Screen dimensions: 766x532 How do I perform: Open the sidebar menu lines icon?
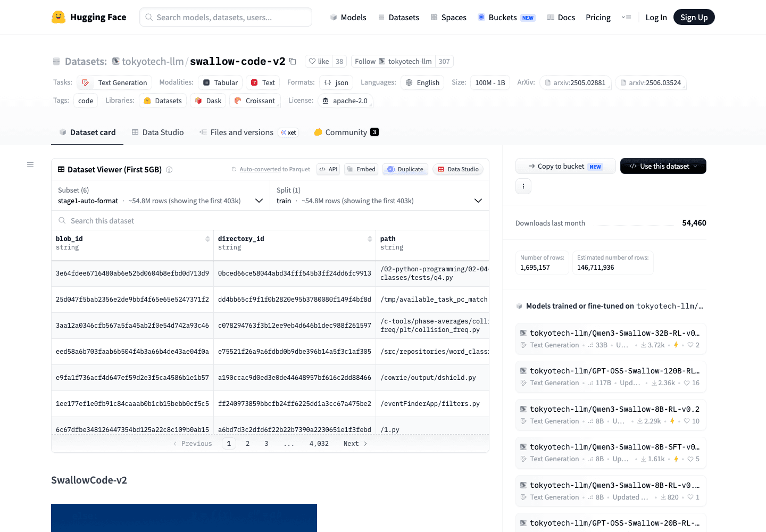pos(30,164)
